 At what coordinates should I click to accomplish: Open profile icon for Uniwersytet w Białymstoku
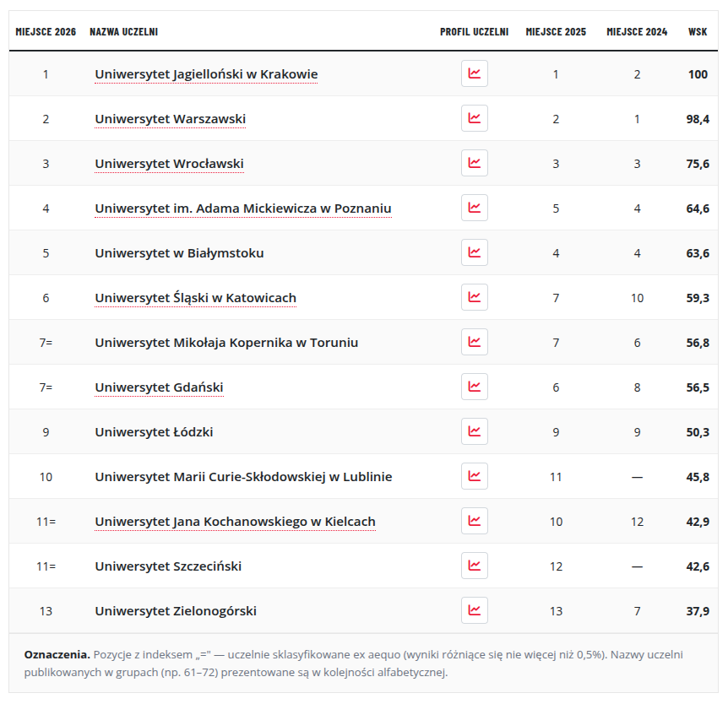coord(474,252)
